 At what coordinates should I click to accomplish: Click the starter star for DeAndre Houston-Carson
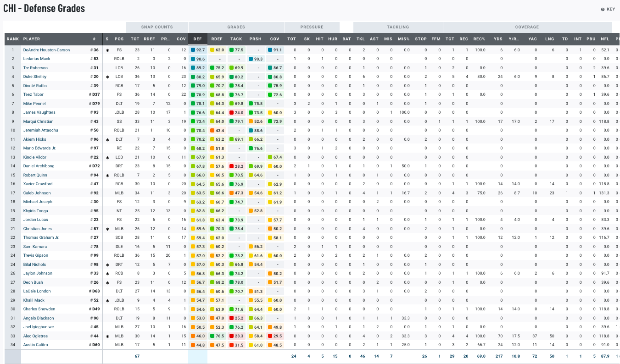point(107,50)
